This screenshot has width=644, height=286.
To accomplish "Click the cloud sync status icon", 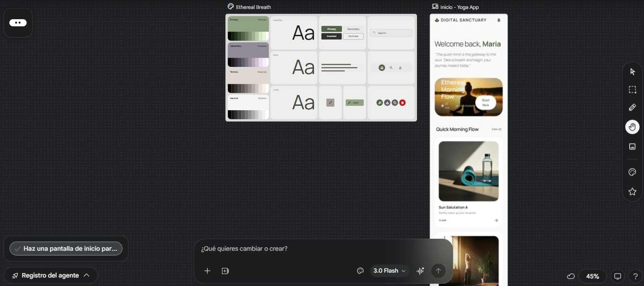I will tap(571, 276).
